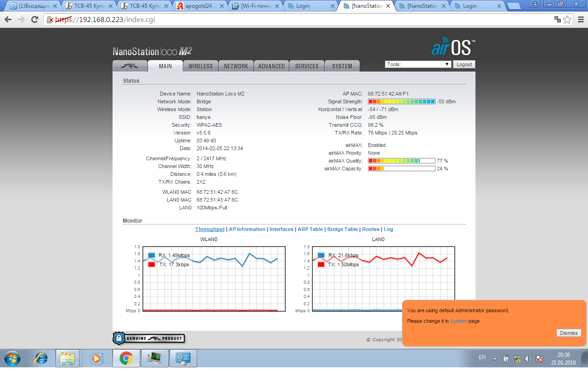Show hidden system tray icons

(x=495, y=359)
